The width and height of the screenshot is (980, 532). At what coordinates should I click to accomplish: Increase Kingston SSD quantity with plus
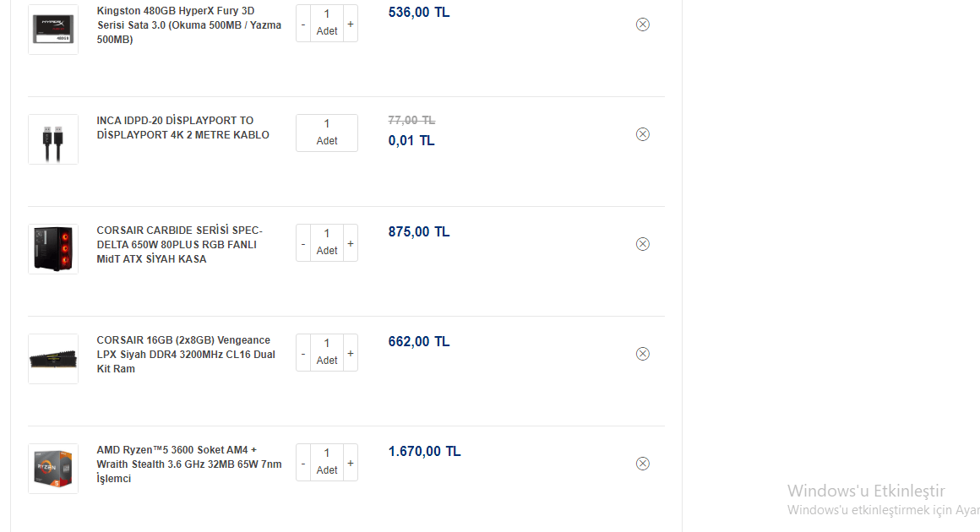pos(351,24)
